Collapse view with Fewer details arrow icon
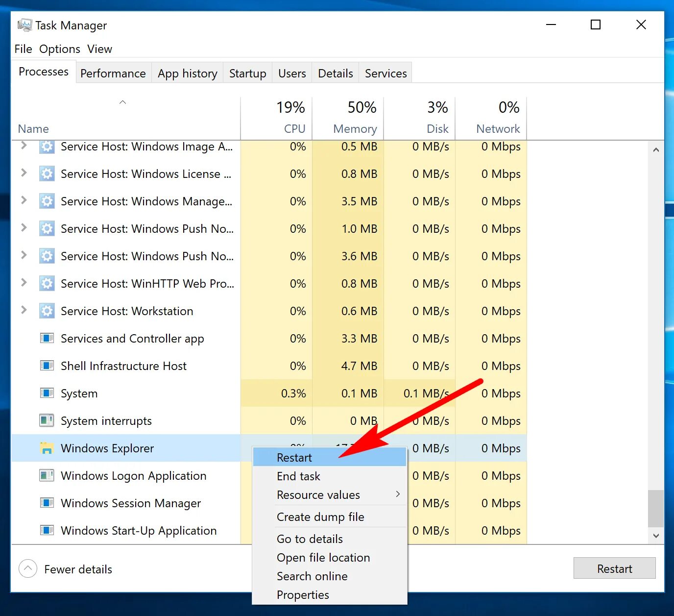674x616 pixels. coord(28,568)
